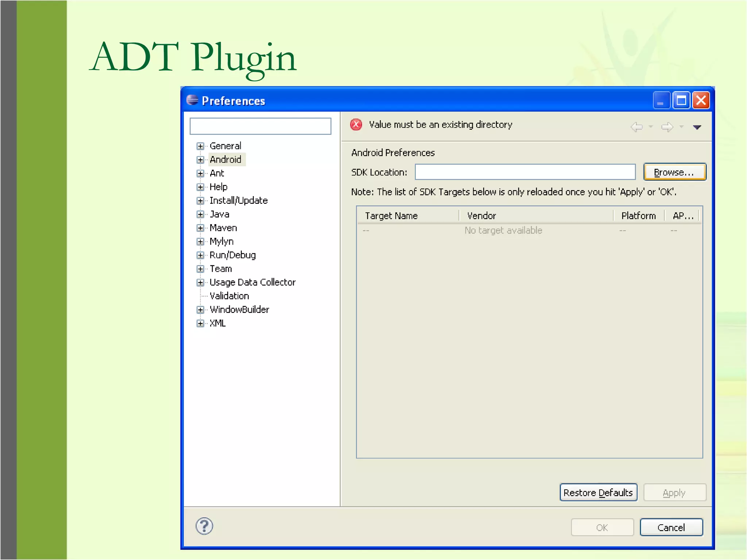Expand the Usage Data Collector node
Viewport: 747px width, 560px height.
pyautogui.click(x=200, y=283)
